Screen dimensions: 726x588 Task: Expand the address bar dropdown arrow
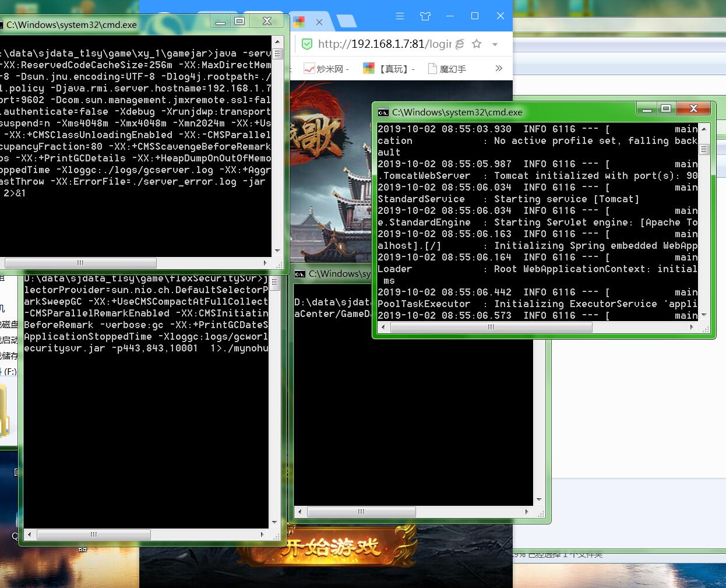(495, 44)
